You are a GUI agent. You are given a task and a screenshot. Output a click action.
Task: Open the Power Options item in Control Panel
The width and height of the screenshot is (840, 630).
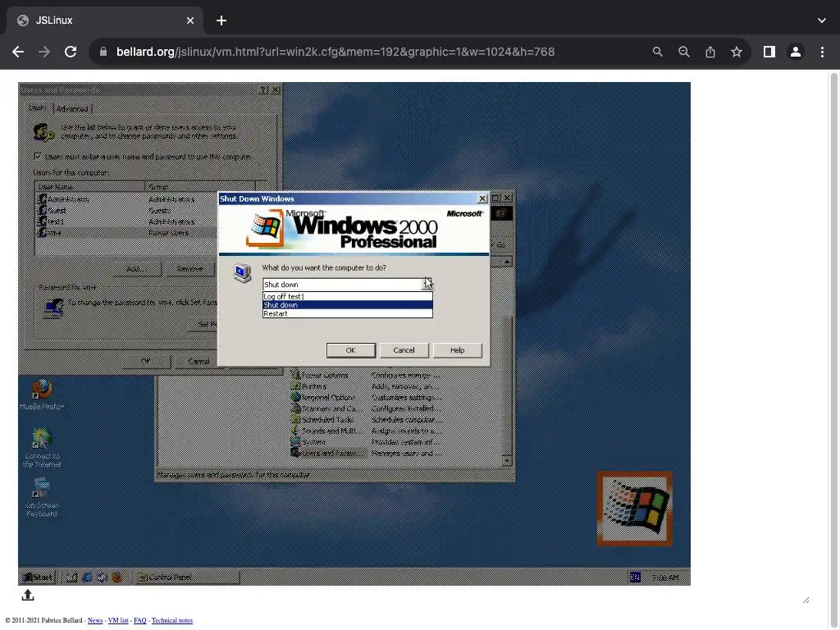click(320, 375)
